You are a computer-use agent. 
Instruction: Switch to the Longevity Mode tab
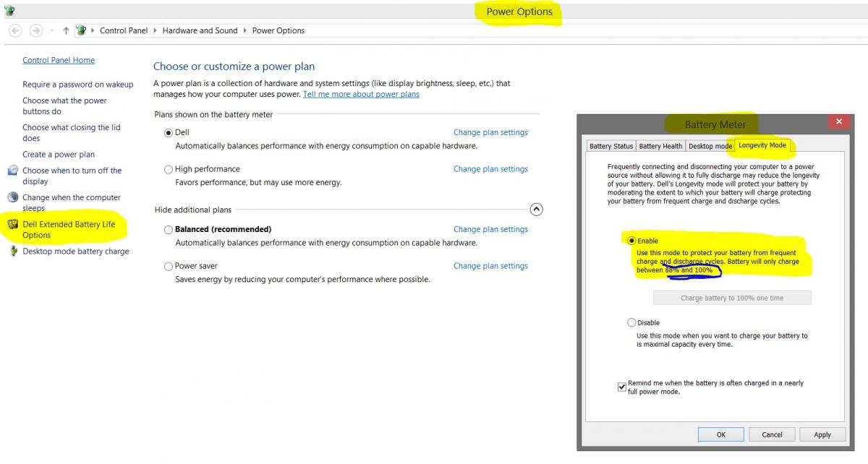coord(762,145)
